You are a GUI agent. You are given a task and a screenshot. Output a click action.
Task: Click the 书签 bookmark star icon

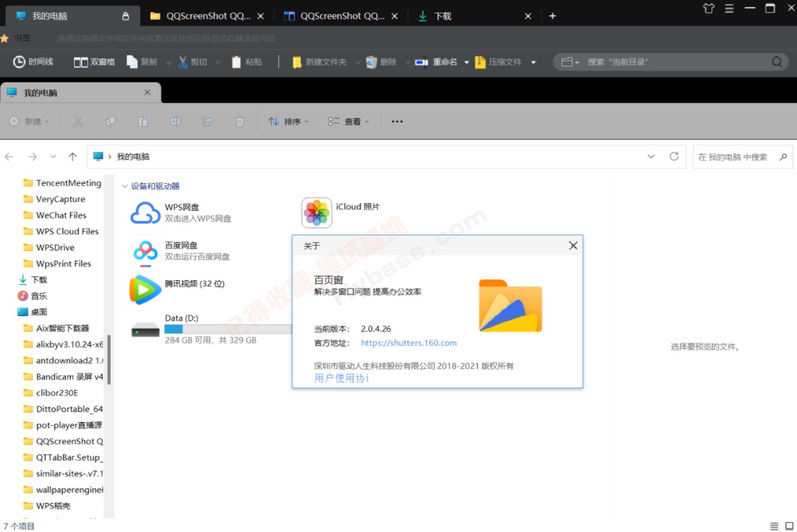tap(4, 38)
